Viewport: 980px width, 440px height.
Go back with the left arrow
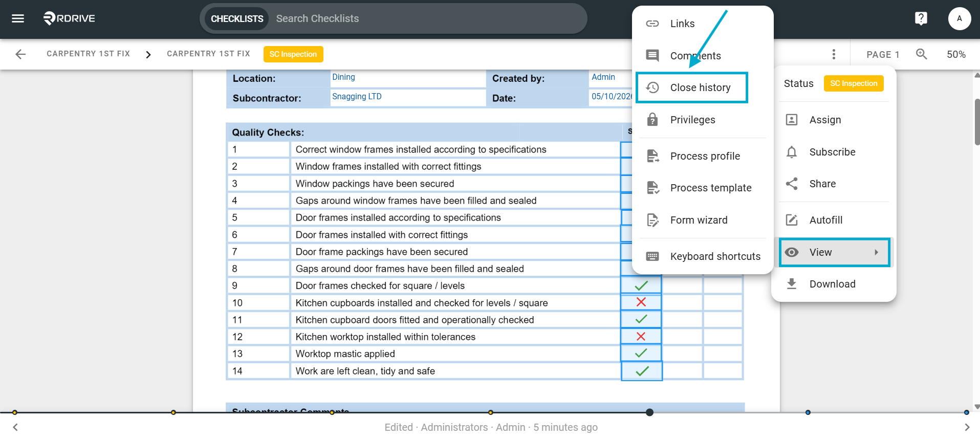tap(20, 54)
